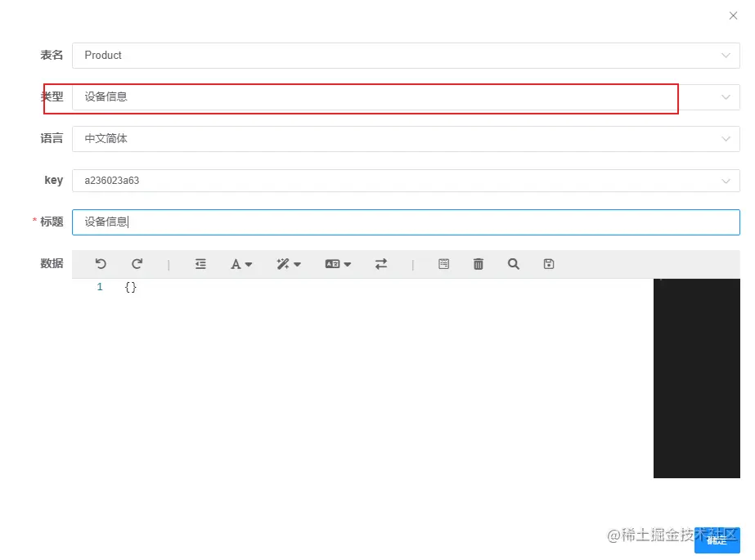Click line number 1 in editor gutter
The height and width of the screenshot is (560, 755).
click(x=100, y=287)
